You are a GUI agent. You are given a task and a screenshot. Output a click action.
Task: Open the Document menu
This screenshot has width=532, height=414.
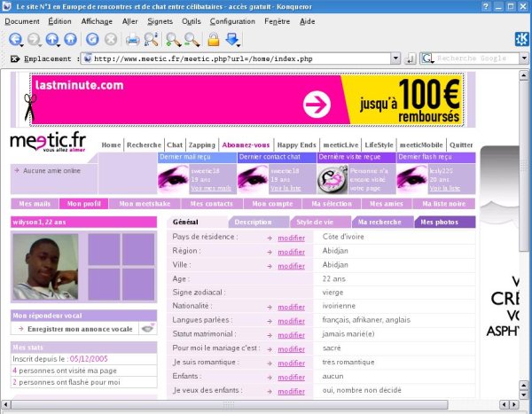click(22, 21)
